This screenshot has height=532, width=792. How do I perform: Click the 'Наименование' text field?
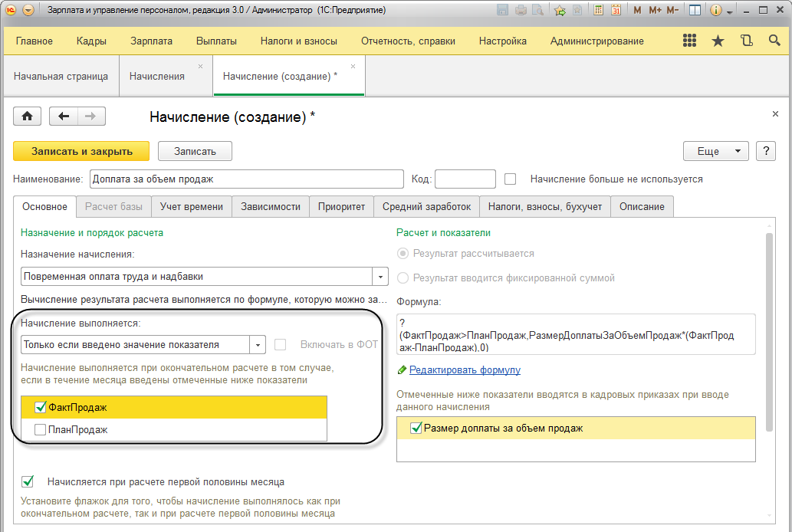click(247, 179)
